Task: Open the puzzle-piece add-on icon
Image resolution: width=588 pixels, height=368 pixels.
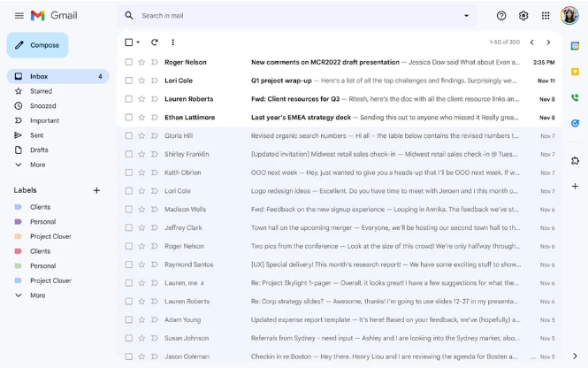Action: click(x=575, y=160)
